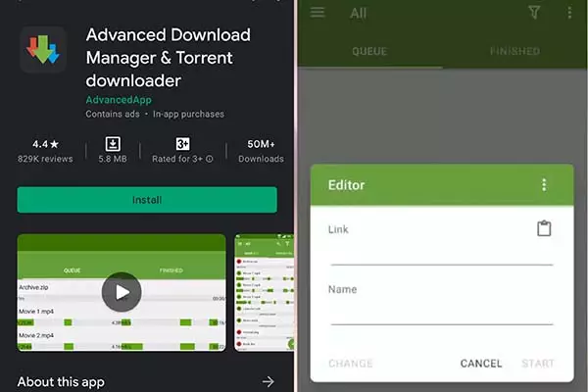
Task: Click the Name input field
Action: point(441,313)
